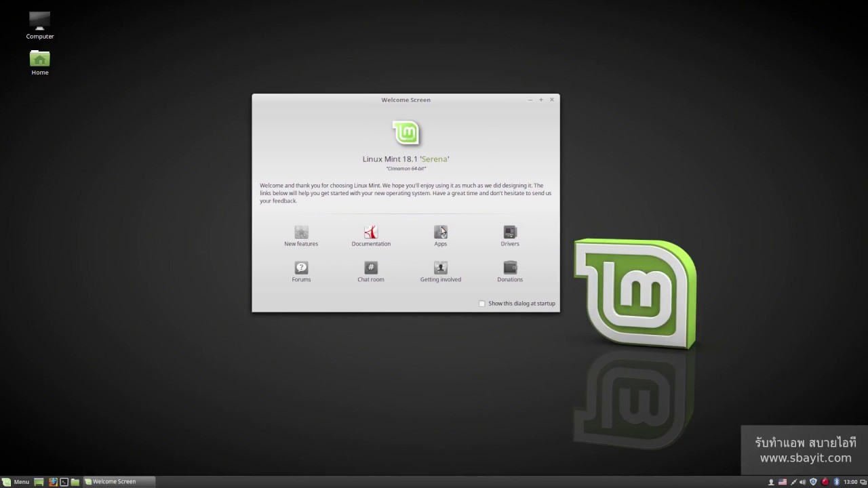The width and height of the screenshot is (868, 488).
Task: Toggle Show this dialog at startup checkbox
Action: [x=482, y=304]
